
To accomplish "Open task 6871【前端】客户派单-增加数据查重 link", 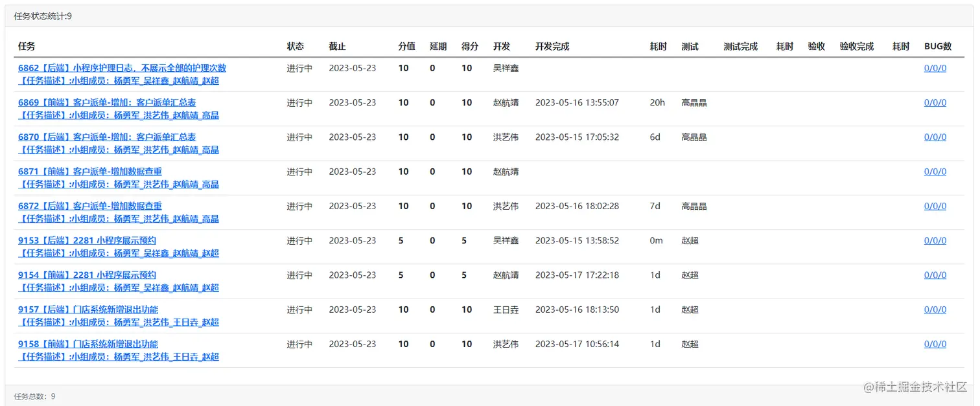I will click(90, 172).
